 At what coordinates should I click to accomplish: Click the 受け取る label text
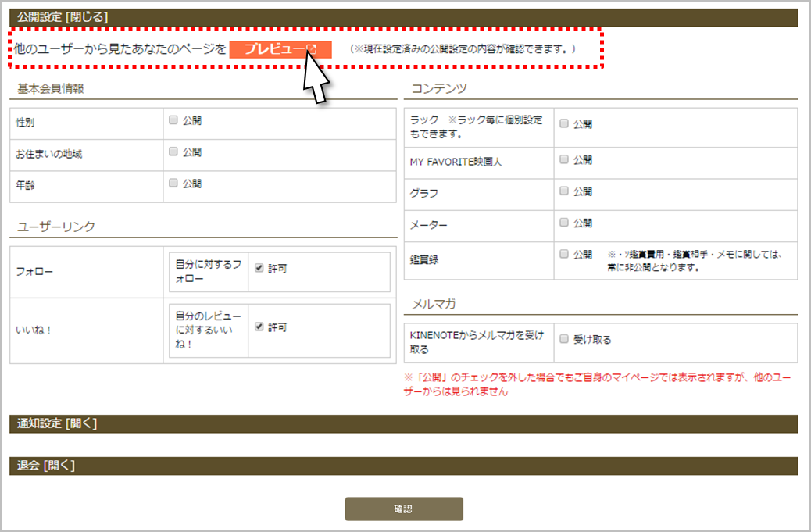point(593,340)
